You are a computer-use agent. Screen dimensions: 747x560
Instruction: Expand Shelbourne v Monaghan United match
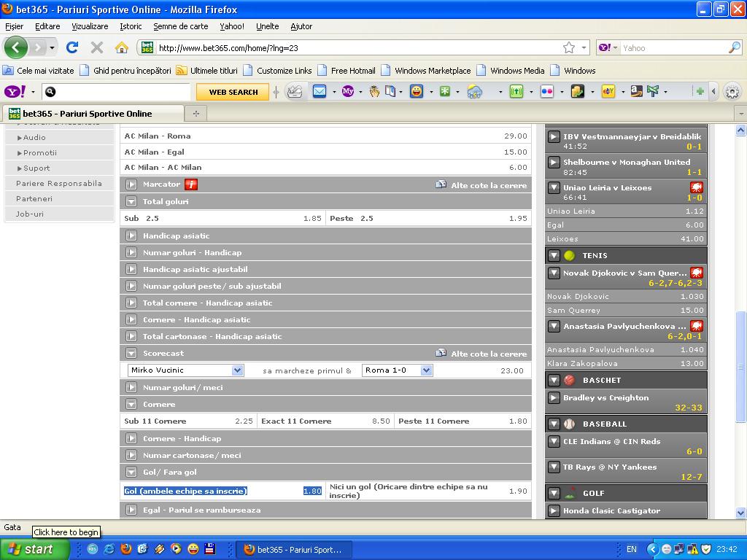(554, 162)
